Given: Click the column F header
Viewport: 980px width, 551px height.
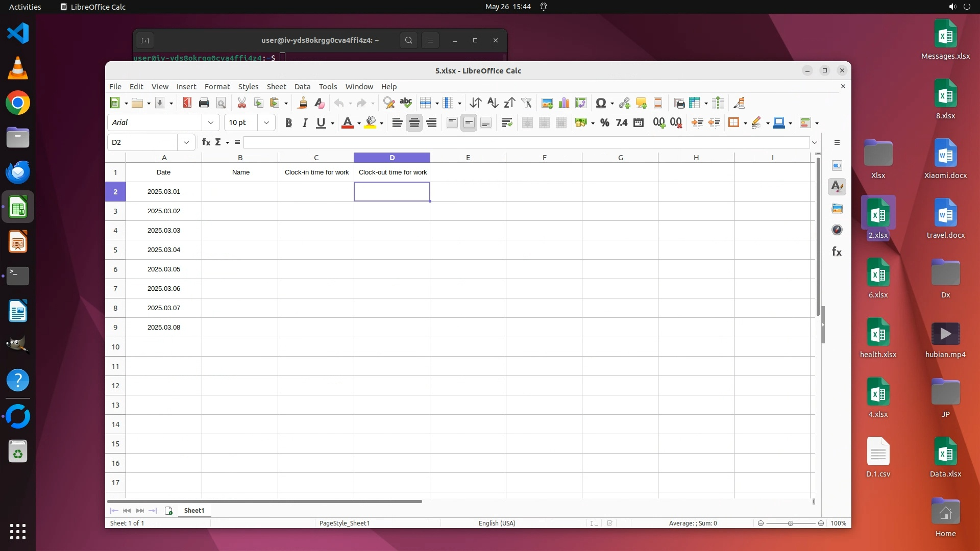Looking at the screenshot, I should point(544,158).
